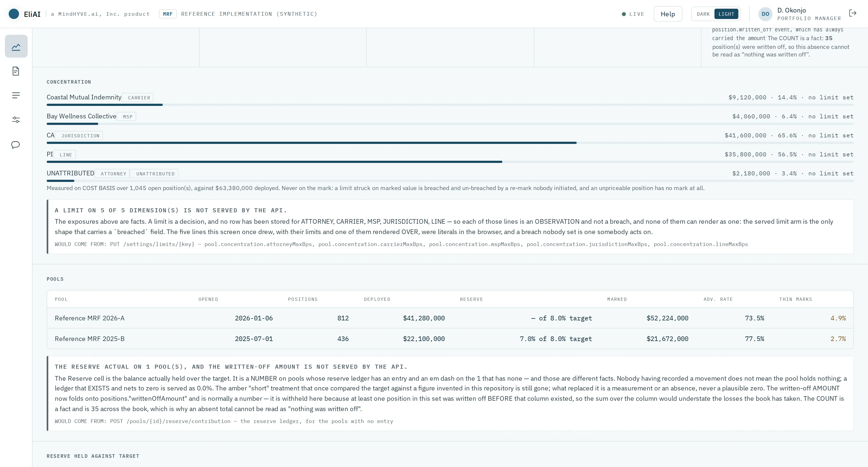Click the RESERVE column header
The height and width of the screenshot is (467, 868).
[x=471, y=299]
